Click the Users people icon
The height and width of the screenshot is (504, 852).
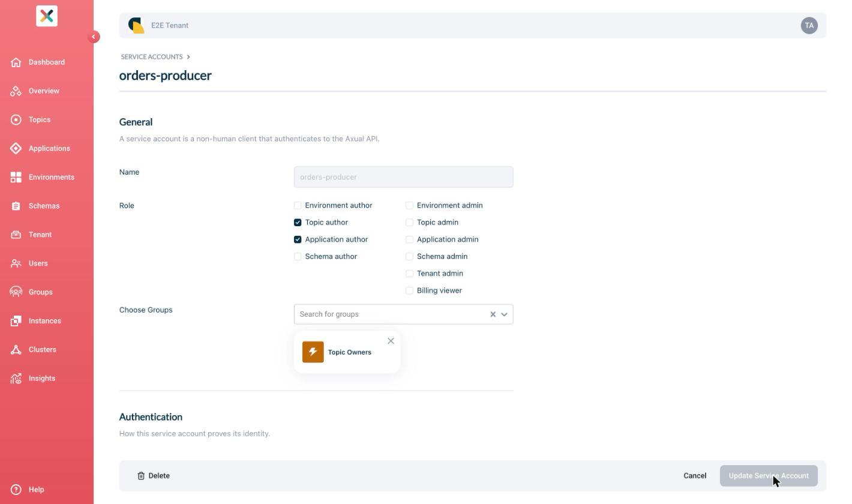point(16,264)
